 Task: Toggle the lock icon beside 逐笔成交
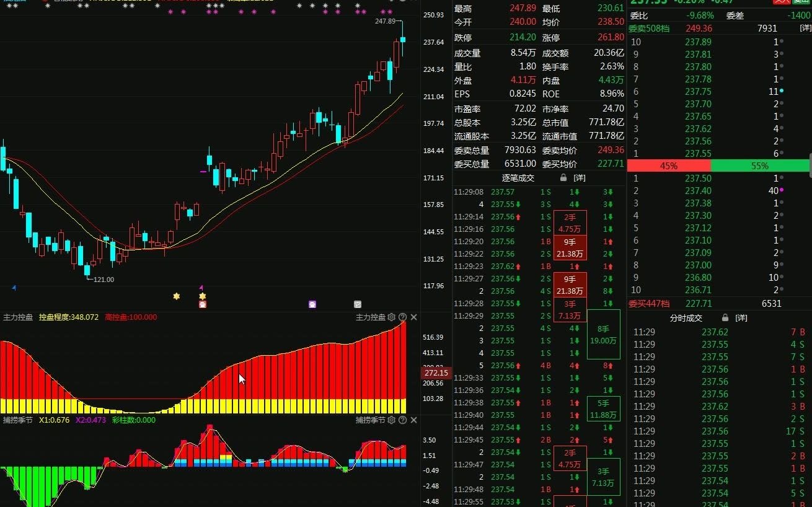click(x=563, y=178)
